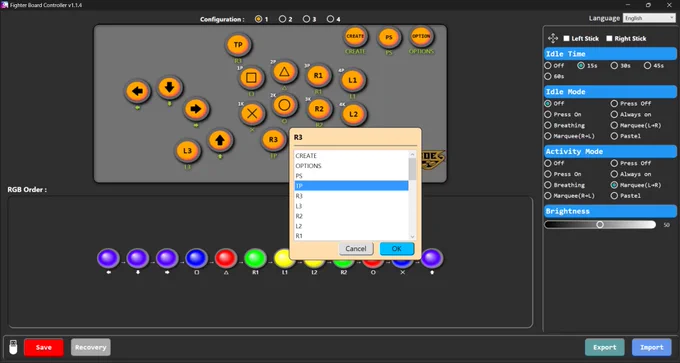Choose L2 in the R3 mapping list
680x363 pixels.
point(351,226)
